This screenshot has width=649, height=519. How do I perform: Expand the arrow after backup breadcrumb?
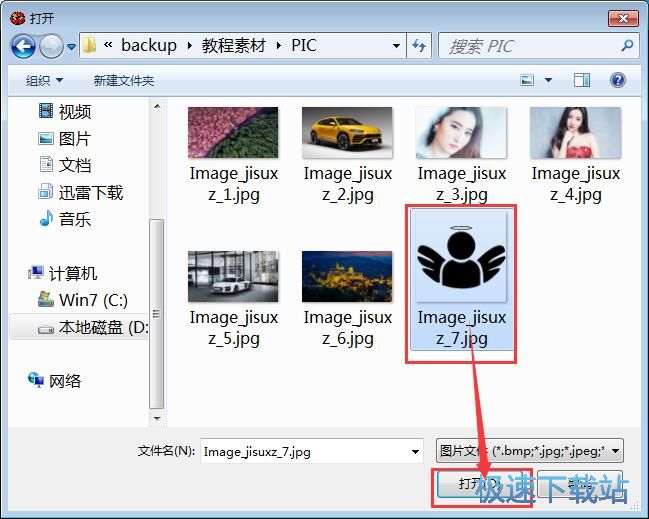click(189, 46)
